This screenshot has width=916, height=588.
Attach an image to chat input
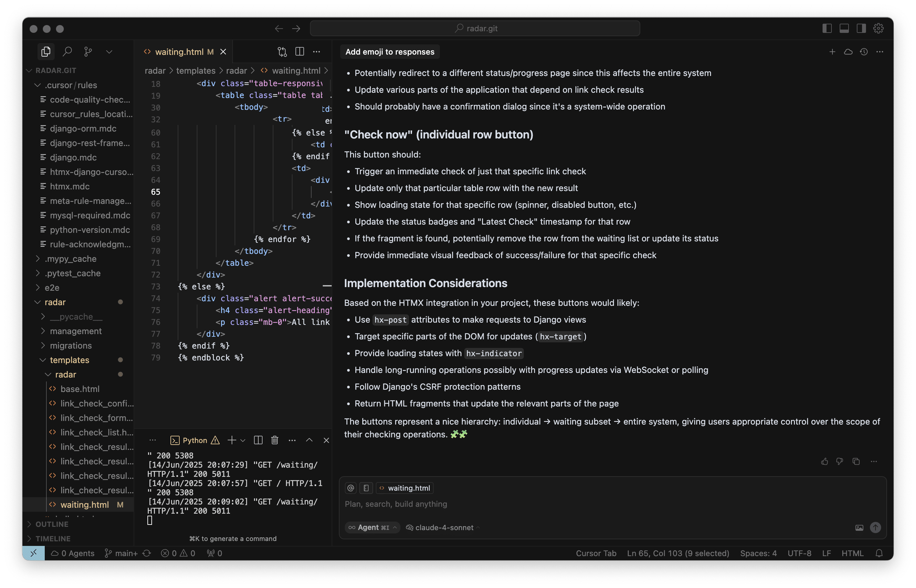tap(859, 528)
